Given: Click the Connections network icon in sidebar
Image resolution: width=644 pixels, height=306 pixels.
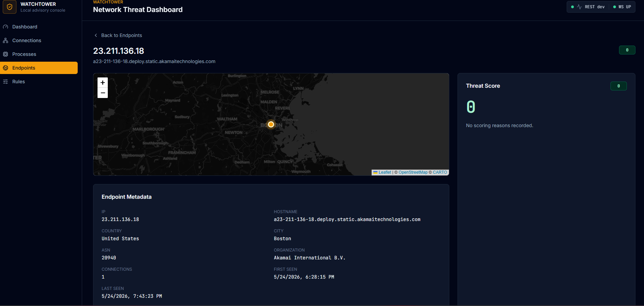Looking at the screenshot, I should coord(5,40).
